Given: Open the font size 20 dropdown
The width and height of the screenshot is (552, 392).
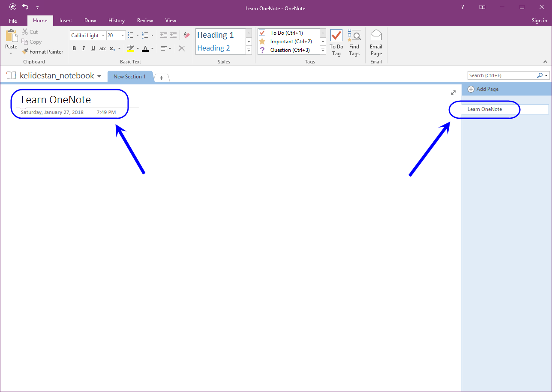Looking at the screenshot, I should tap(123, 36).
